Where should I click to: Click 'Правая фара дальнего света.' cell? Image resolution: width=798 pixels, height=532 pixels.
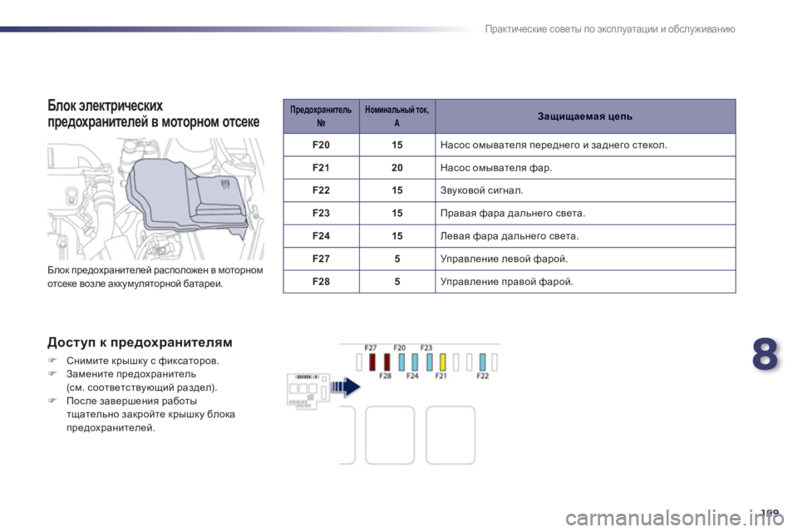pos(585,214)
